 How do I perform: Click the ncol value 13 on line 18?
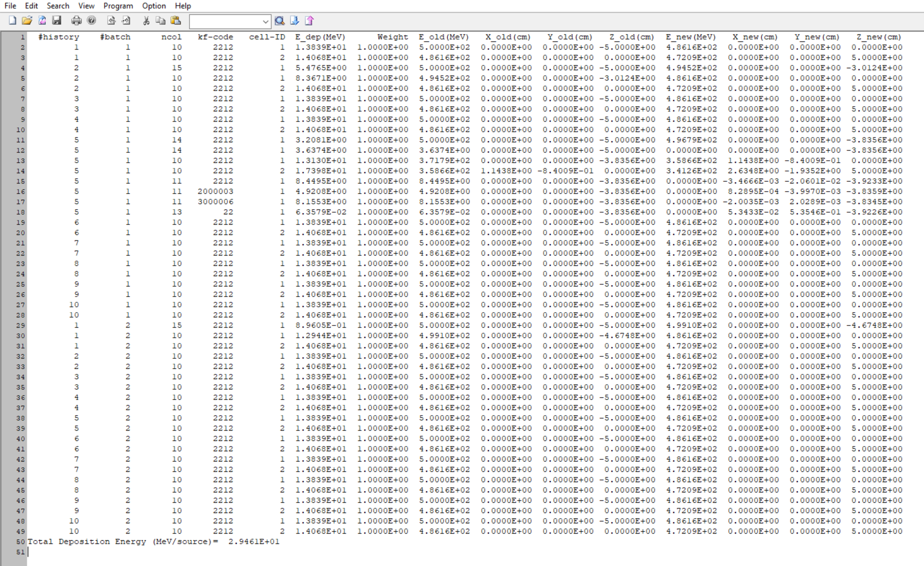tap(177, 212)
